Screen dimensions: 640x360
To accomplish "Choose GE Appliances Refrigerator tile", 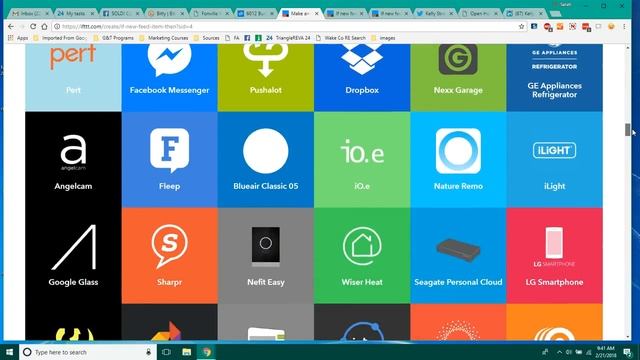I will 554,78.
